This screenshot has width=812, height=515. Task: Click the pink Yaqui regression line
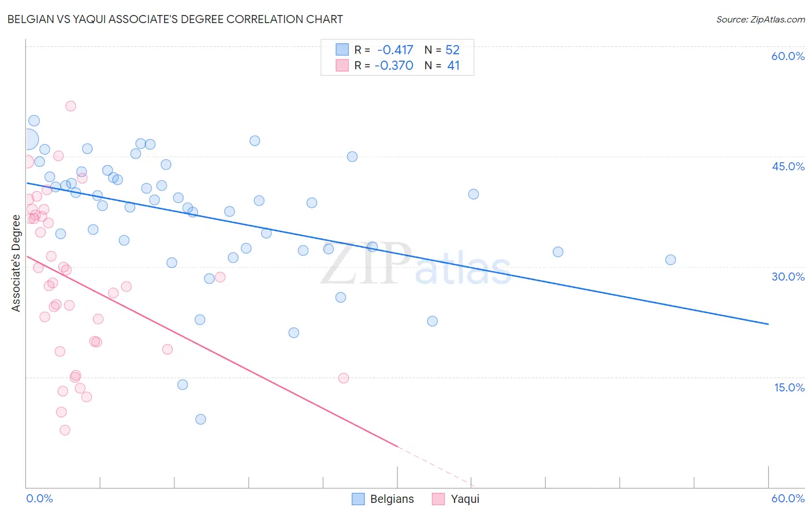[211, 351]
